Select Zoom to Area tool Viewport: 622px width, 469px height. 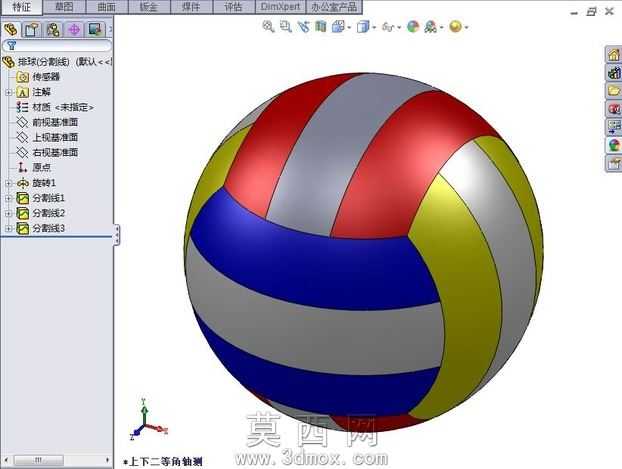(286, 27)
